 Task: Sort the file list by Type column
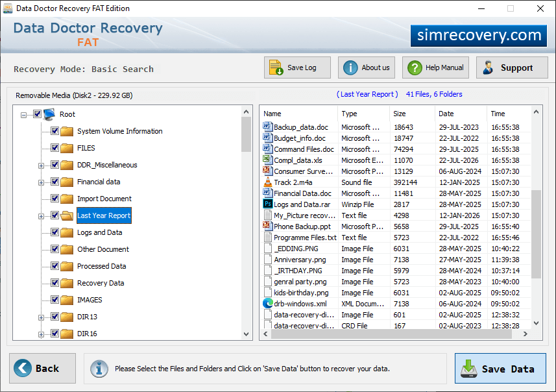pos(363,114)
